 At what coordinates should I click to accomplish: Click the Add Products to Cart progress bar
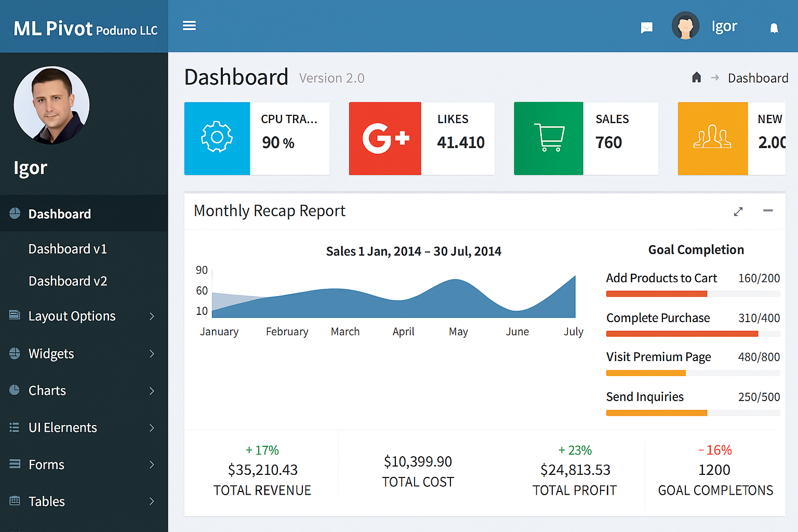pos(693,294)
